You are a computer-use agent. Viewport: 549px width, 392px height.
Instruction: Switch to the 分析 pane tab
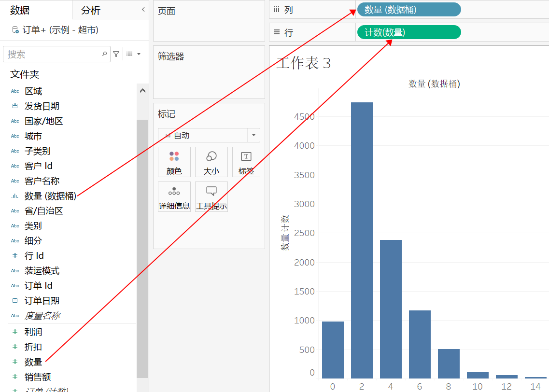(91, 10)
